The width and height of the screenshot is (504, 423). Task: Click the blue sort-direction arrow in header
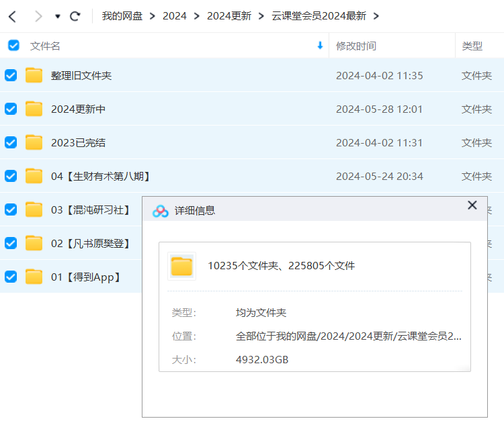[x=319, y=46]
